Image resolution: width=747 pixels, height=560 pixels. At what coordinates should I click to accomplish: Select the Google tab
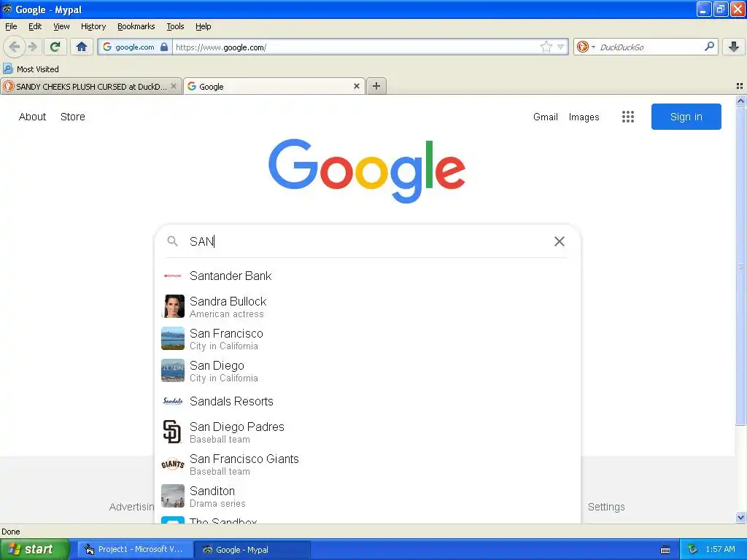pos(274,86)
